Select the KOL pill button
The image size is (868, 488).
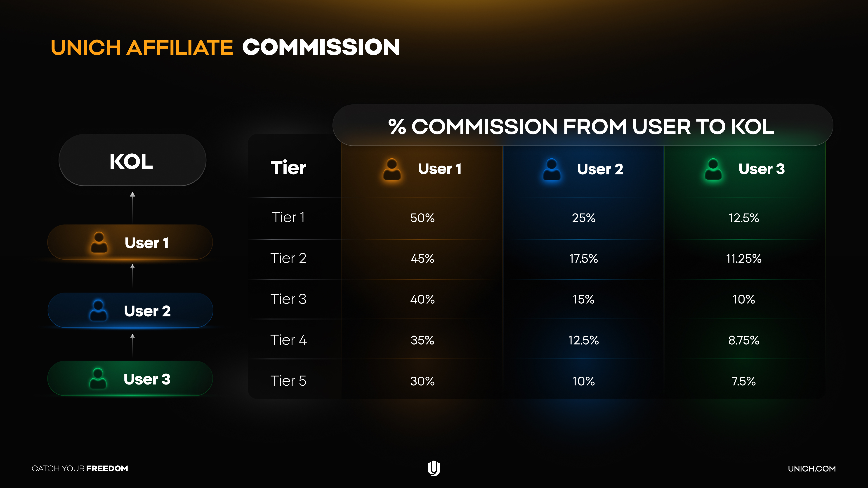pyautogui.click(x=132, y=160)
